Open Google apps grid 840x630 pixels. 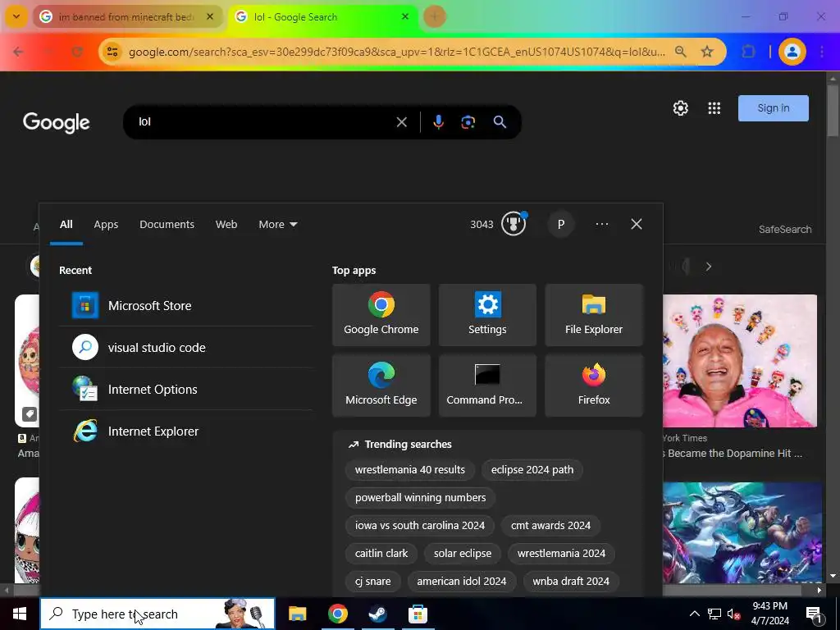(714, 108)
